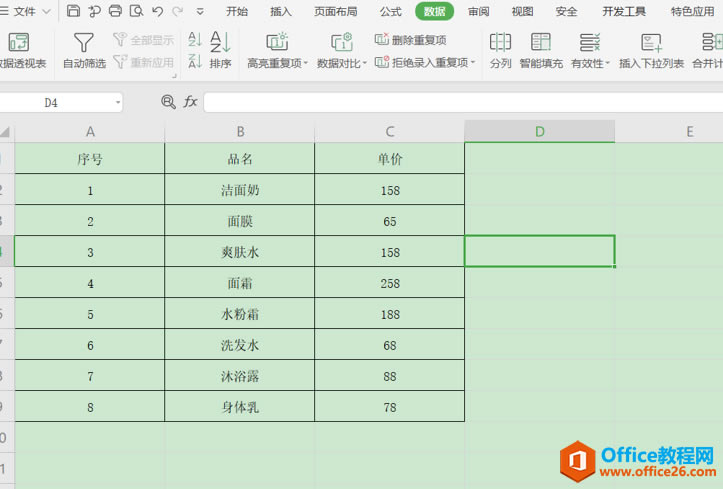Click the Undo arrow icon
The width and height of the screenshot is (723, 489).
click(x=157, y=11)
